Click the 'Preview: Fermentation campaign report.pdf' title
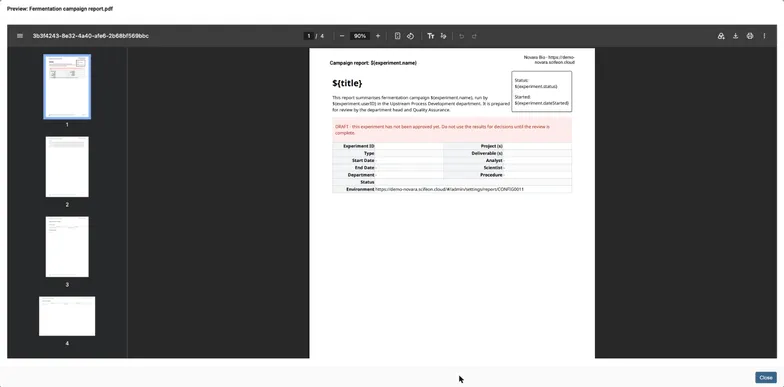 (x=60, y=9)
